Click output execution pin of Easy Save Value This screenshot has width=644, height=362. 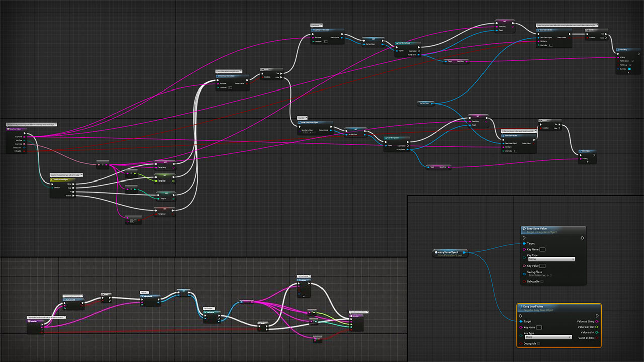582,238
